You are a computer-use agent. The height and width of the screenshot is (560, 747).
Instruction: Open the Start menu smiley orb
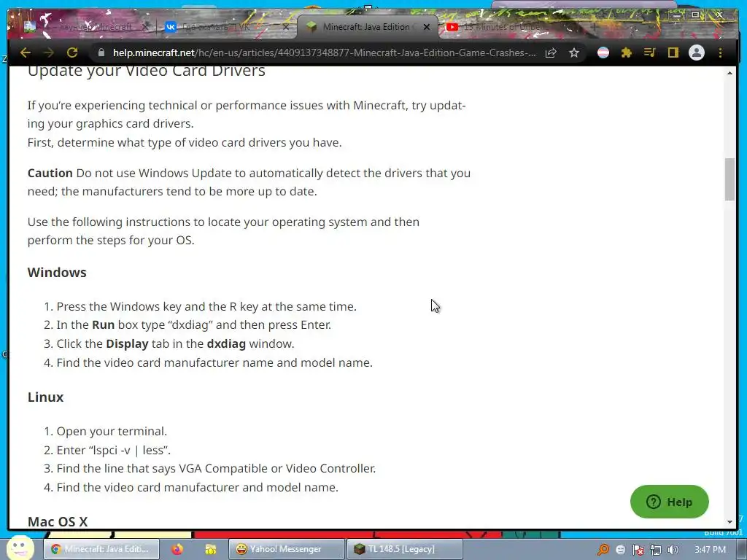pyautogui.click(x=20, y=548)
